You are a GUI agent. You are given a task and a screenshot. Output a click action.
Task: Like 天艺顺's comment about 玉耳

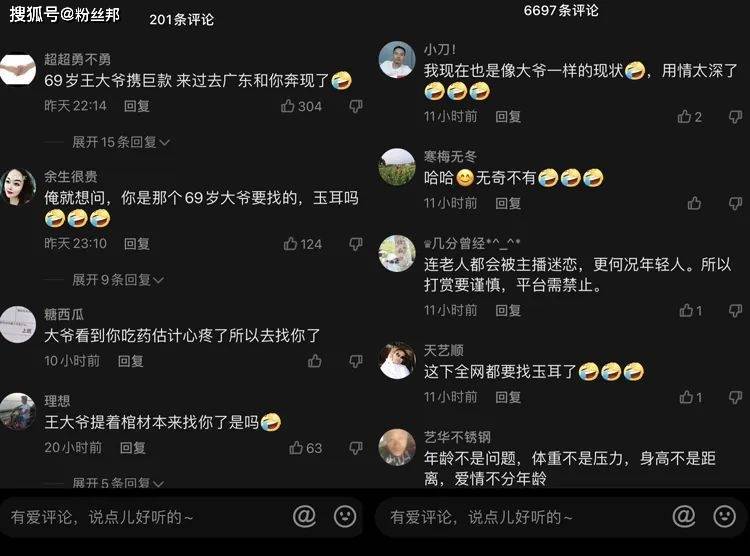point(686,397)
